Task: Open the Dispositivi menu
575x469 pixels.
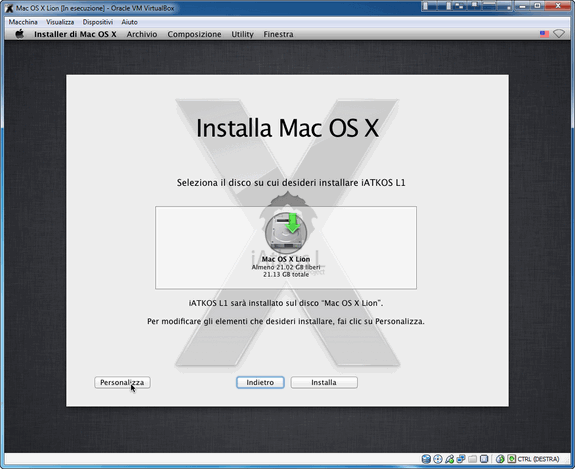Action: click(98, 22)
